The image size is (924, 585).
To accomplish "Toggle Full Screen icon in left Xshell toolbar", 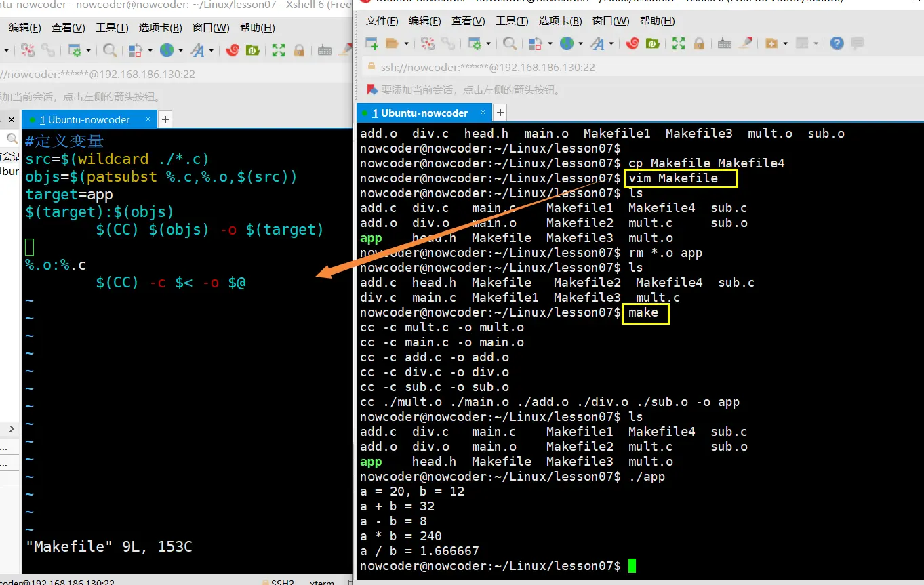I will pyautogui.click(x=279, y=50).
